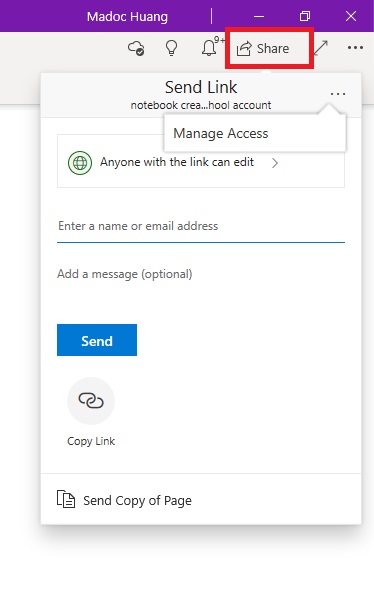Click the Copy Link chain icon
374x596 pixels.
(91, 401)
